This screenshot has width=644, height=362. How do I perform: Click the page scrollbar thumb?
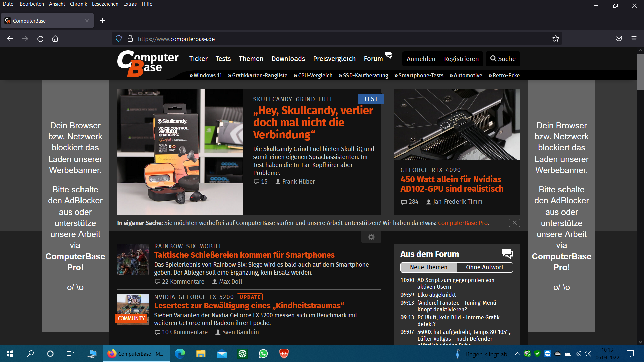[x=640, y=72]
